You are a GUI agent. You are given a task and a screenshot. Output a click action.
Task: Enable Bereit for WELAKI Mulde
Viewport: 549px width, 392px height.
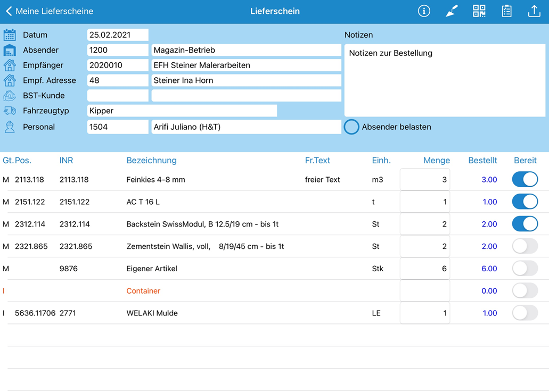(525, 313)
